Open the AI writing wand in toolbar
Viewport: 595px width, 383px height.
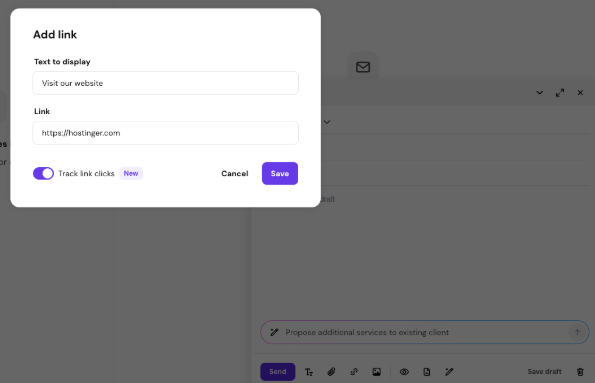[449, 372]
